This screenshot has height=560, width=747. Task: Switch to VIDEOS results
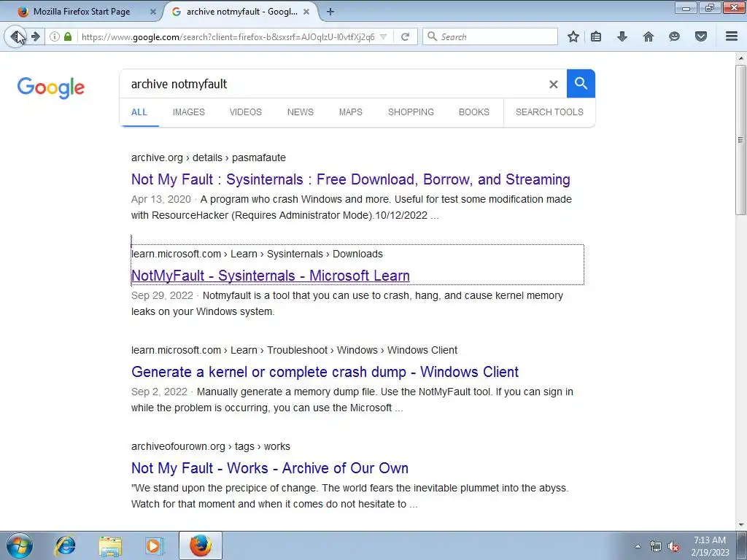tap(246, 112)
